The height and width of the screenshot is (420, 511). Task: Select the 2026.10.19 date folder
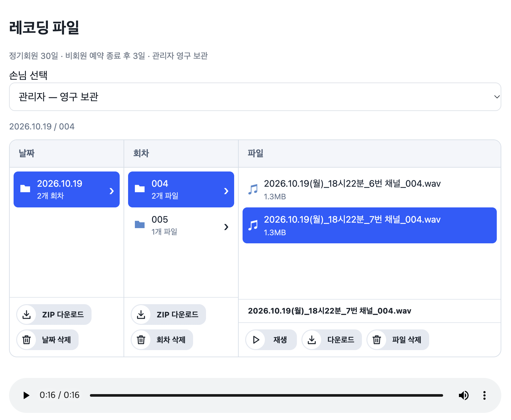pos(67,189)
